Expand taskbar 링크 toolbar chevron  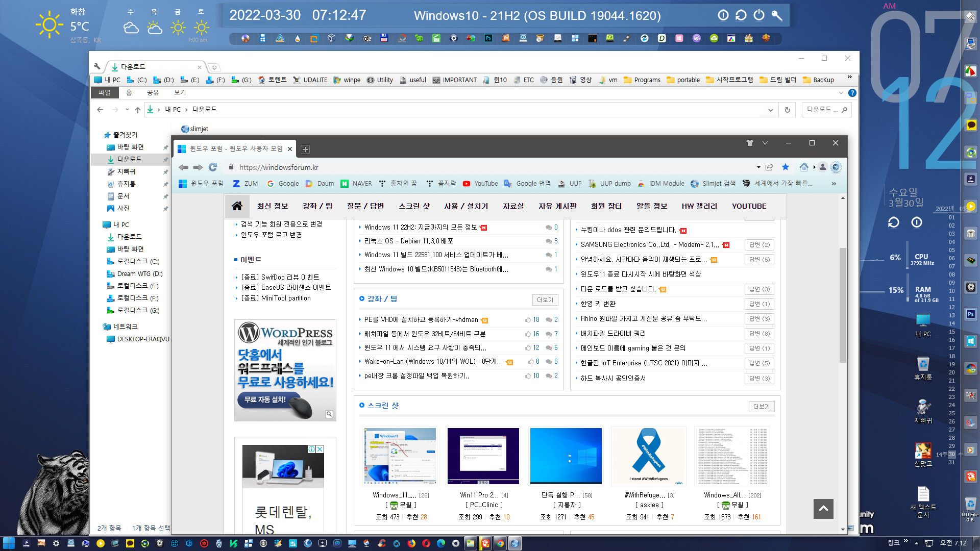(906, 541)
